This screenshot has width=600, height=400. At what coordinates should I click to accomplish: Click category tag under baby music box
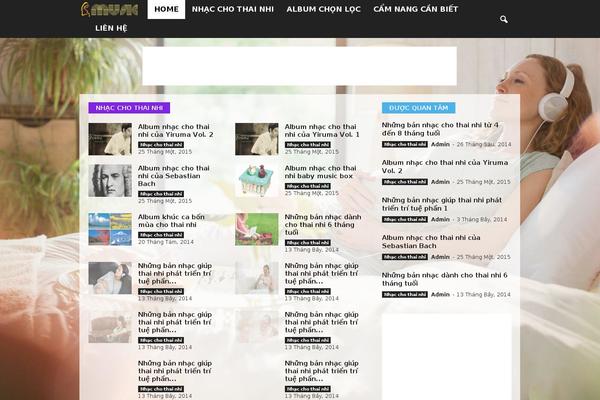308,186
